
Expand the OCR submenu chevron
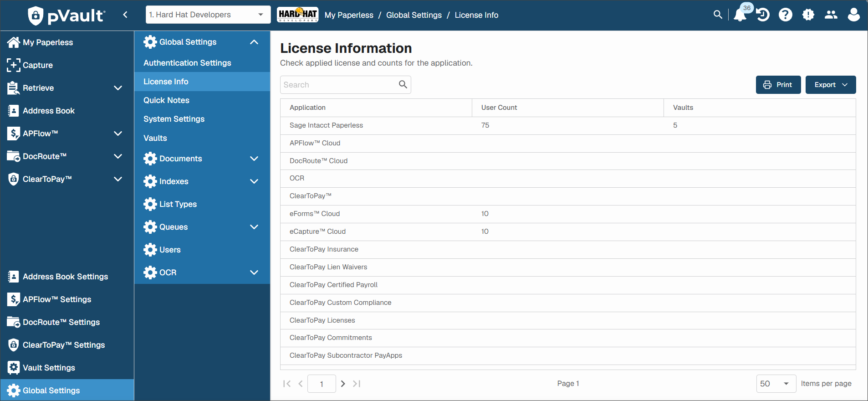254,272
